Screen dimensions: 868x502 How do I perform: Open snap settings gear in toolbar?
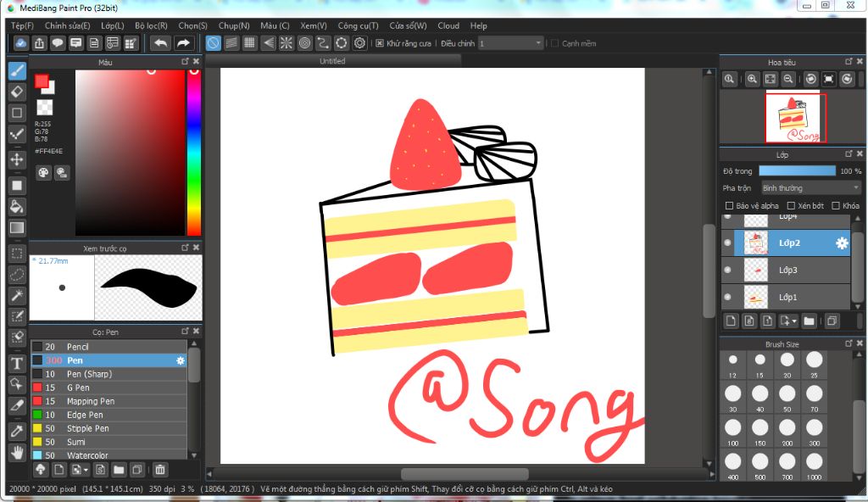click(x=359, y=43)
